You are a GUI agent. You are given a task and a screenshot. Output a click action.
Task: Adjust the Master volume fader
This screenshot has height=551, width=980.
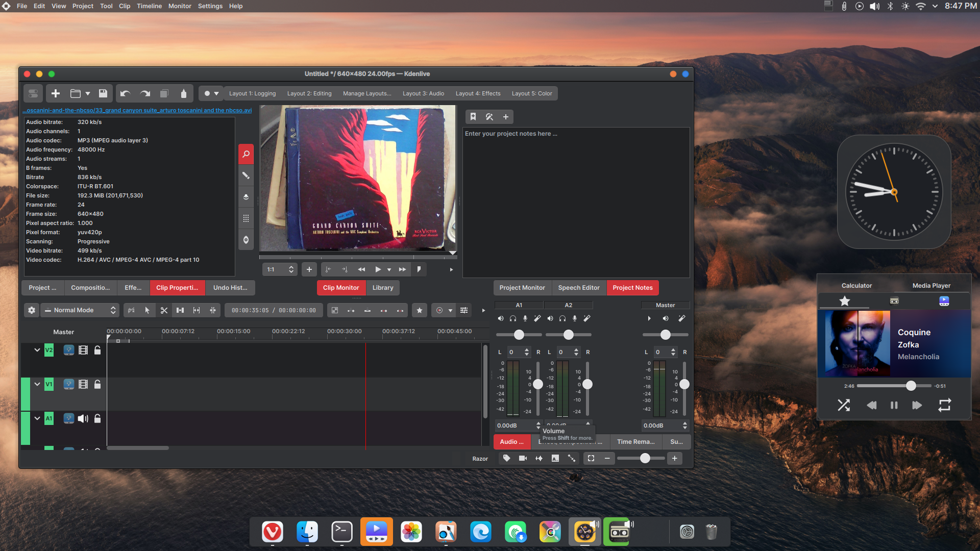click(684, 384)
